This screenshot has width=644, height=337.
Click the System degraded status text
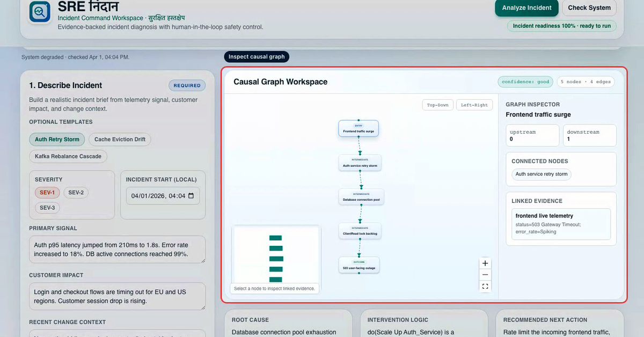point(75,57)
